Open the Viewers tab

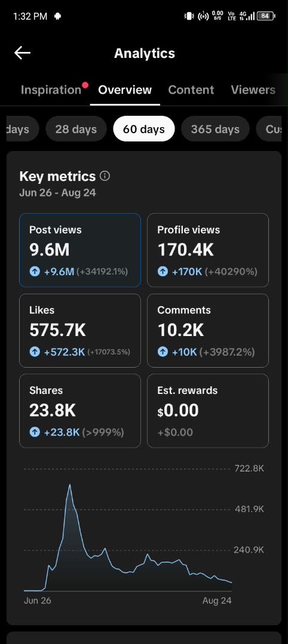pos(253,90)
